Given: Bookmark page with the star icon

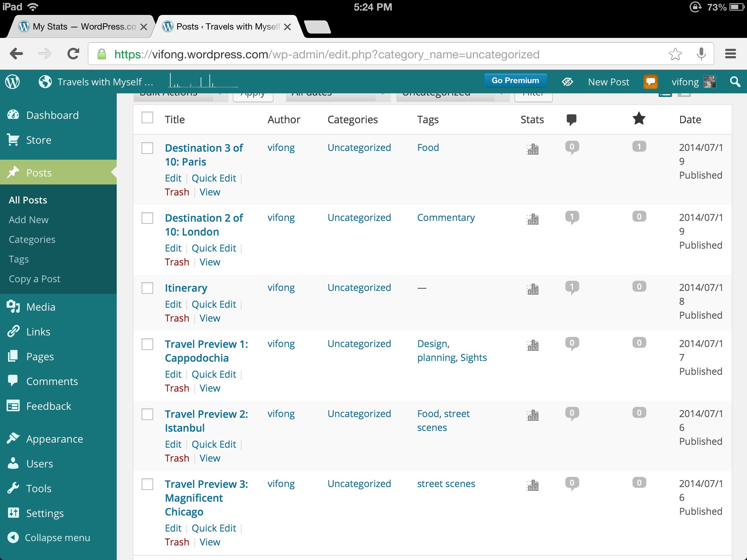Looking at the screenshot, I should [675, 54].
